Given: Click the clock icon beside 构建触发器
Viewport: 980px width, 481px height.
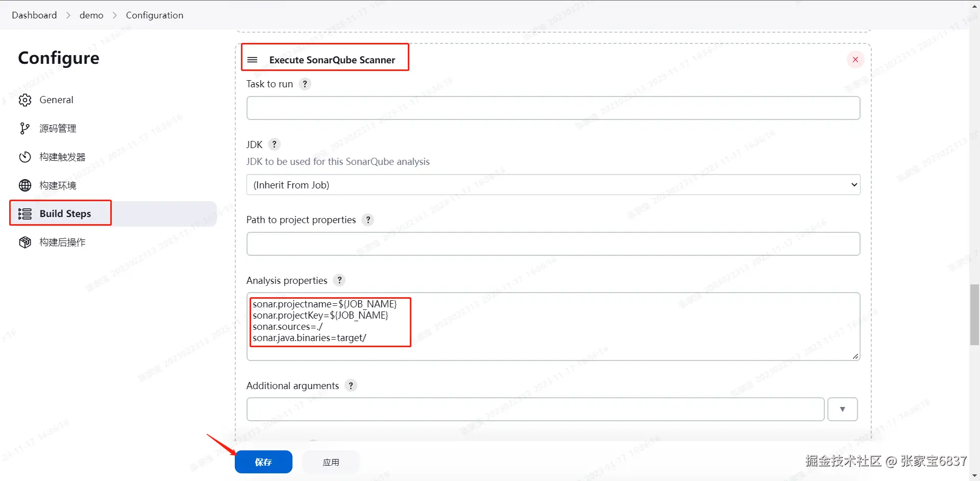Looking at the screenshot, I should 25,157.
